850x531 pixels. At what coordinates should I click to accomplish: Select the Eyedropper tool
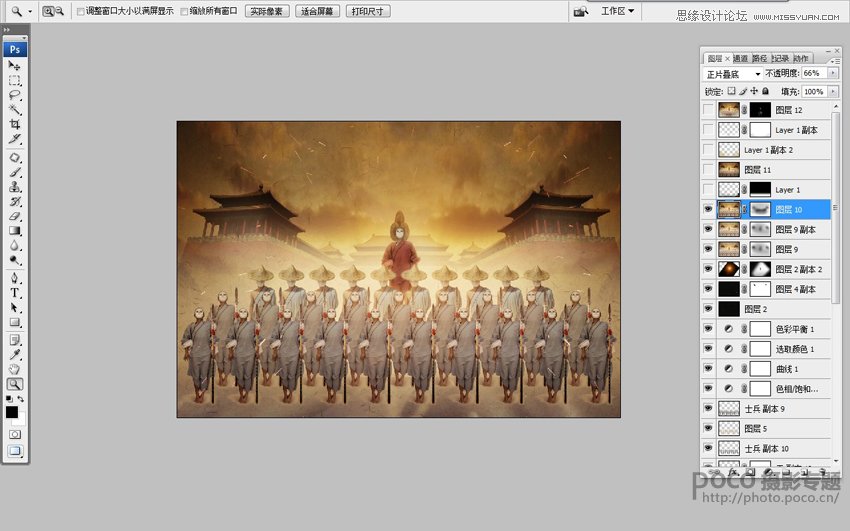pyautogui.click(x=15, y=355)
